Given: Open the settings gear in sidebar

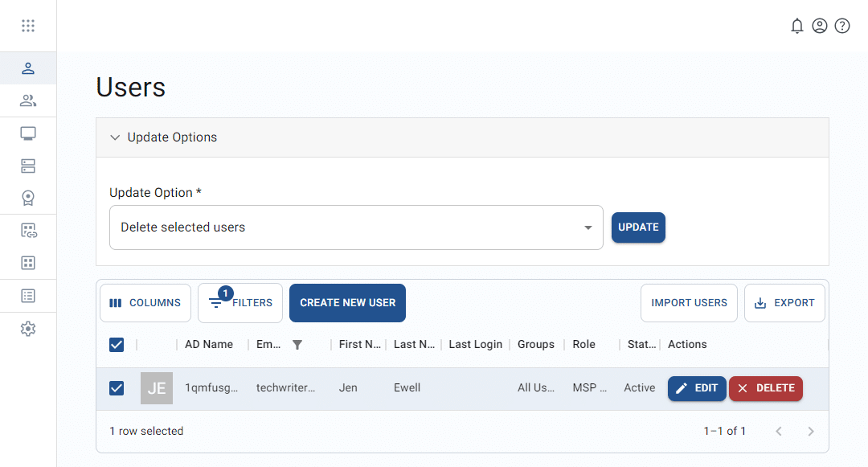Looking at the screenshot, I should (28, 329).
